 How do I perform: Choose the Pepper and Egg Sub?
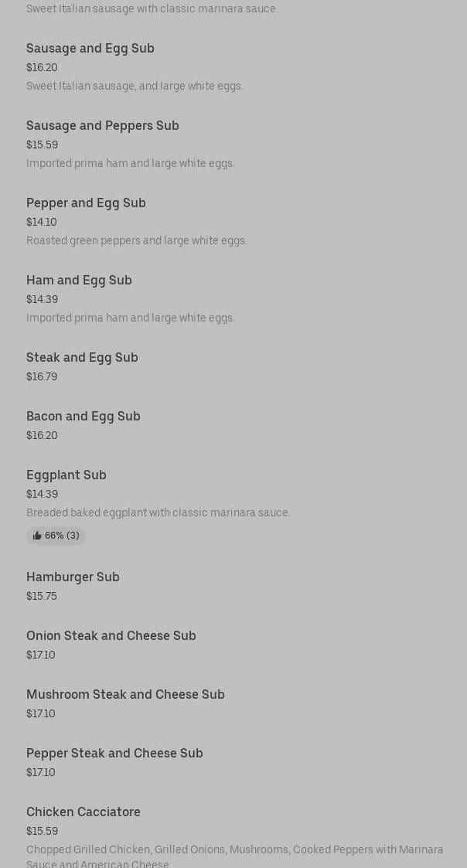coord(86,203)
